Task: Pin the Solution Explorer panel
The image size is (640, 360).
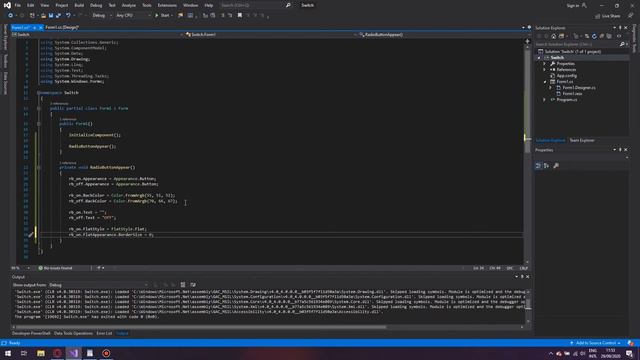Action: point(620,28)
